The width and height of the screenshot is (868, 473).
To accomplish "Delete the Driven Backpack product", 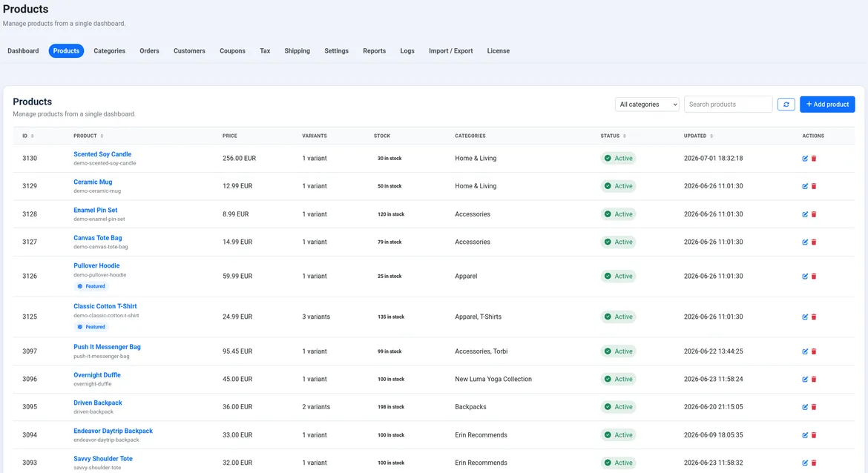I will [814, 406].
